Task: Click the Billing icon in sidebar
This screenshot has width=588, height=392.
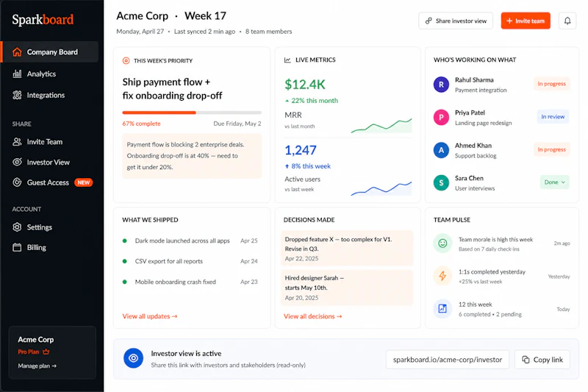Action: [17, 248]
